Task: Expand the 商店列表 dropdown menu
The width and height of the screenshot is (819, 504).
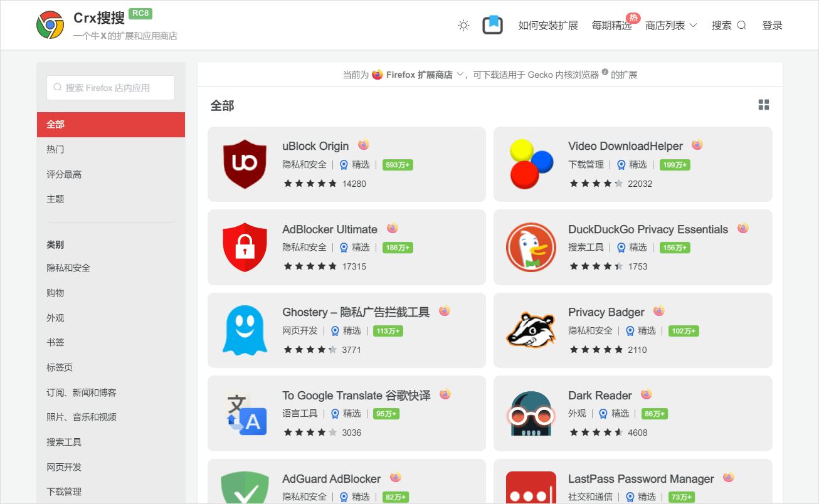Action: tap(671, 26)
